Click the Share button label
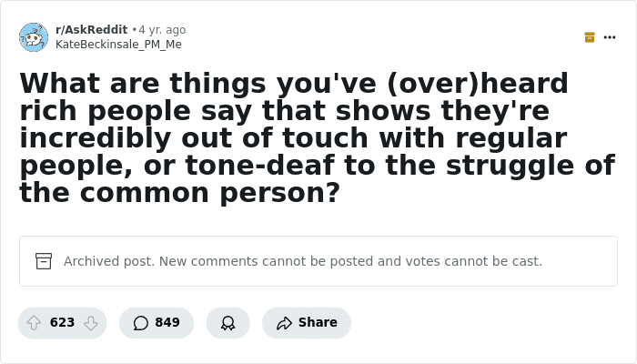 (318, 322)
